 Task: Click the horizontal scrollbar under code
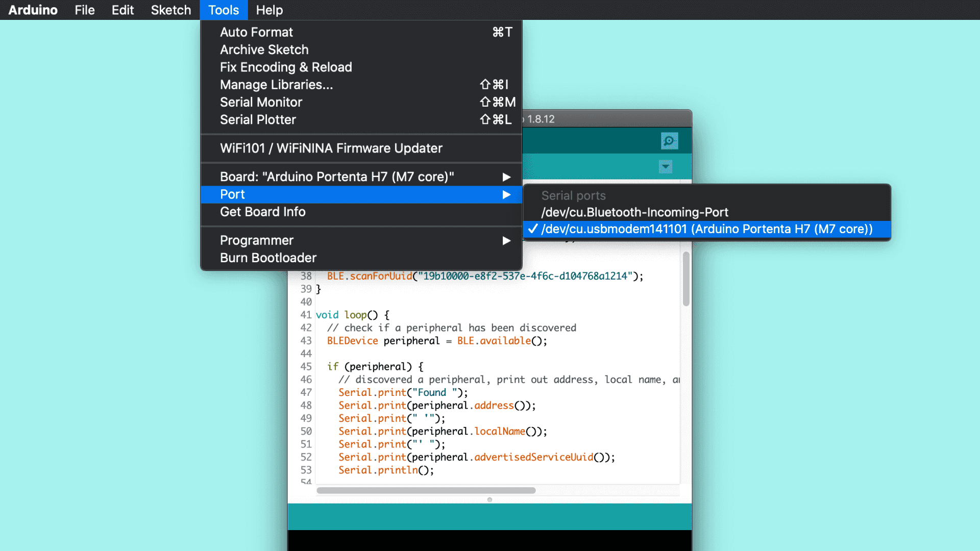pyautogui.click(x=426, y=490)
